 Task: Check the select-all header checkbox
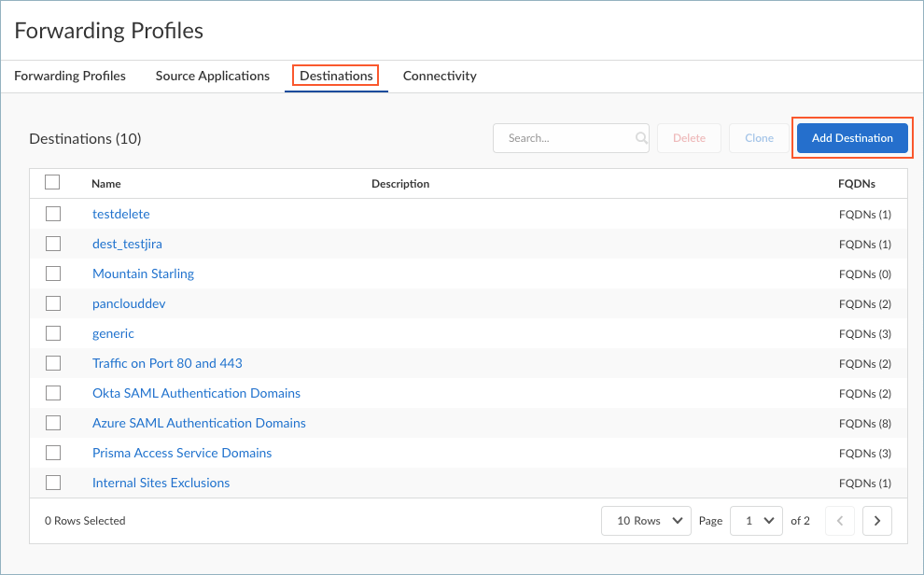point(52,182)
